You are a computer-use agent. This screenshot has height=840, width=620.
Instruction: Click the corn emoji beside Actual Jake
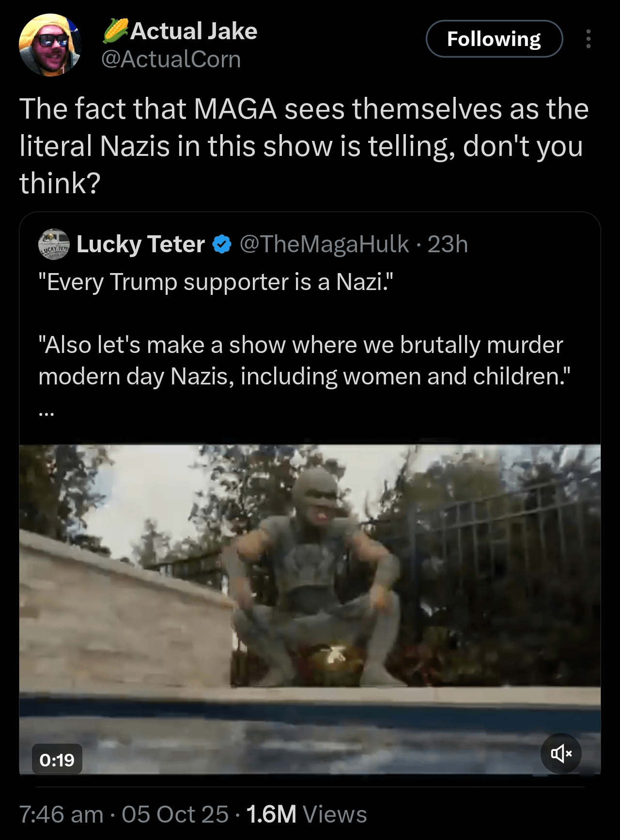point(116,31)
